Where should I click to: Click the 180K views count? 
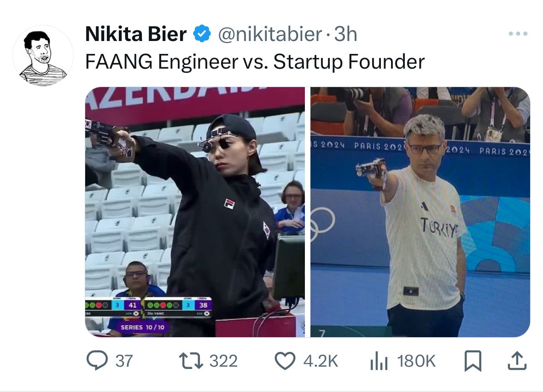point(416,361)
